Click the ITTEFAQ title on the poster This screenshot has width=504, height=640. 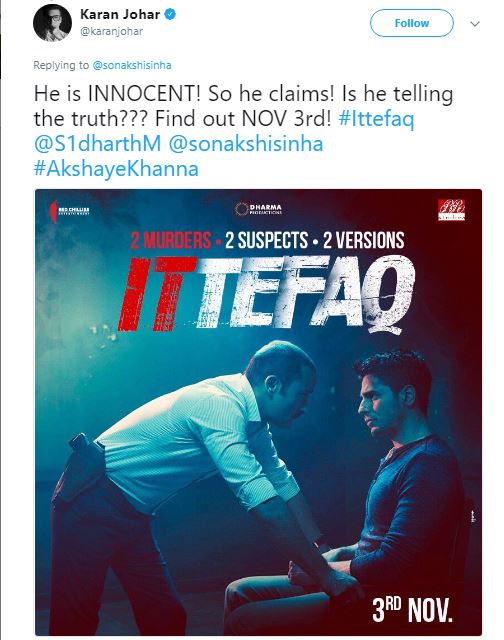tap(266, 293)
